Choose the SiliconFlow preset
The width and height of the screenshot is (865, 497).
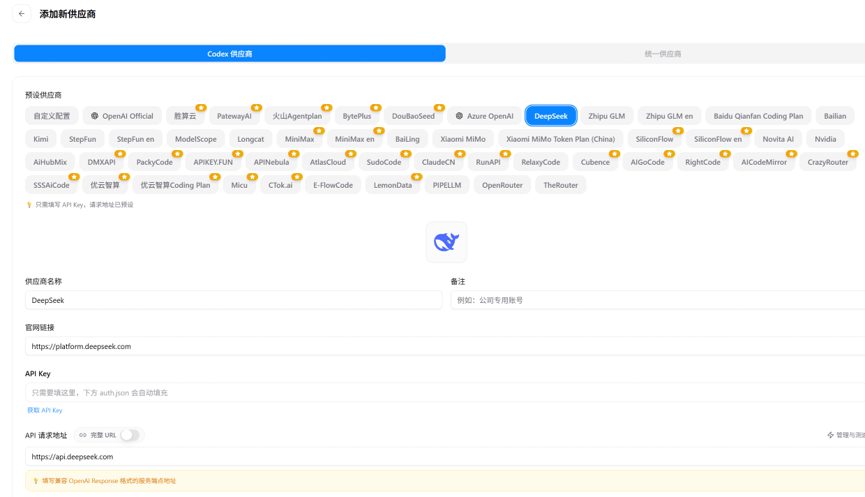coord(654,139)
